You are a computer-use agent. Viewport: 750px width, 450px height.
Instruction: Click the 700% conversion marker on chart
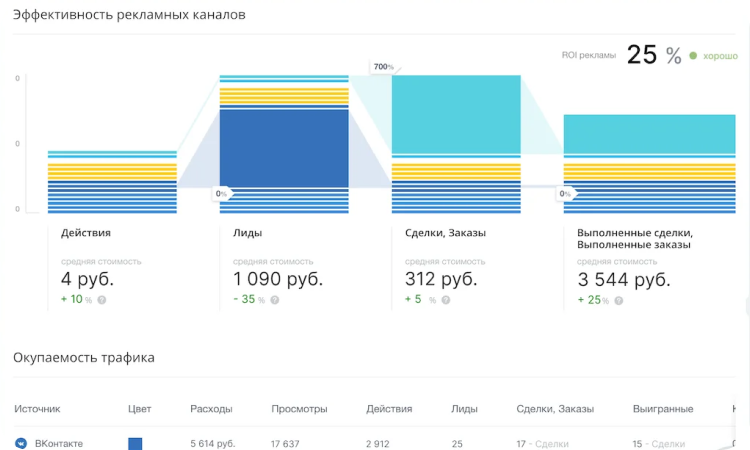click(383, 67)
